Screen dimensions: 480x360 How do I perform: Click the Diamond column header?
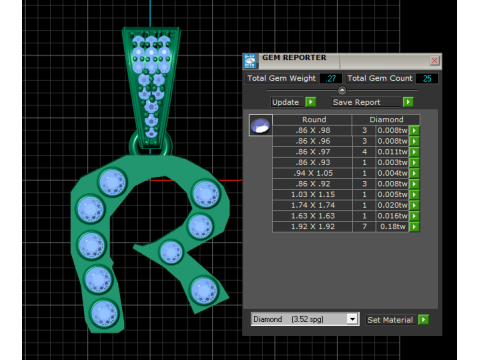tap(386, 120)
